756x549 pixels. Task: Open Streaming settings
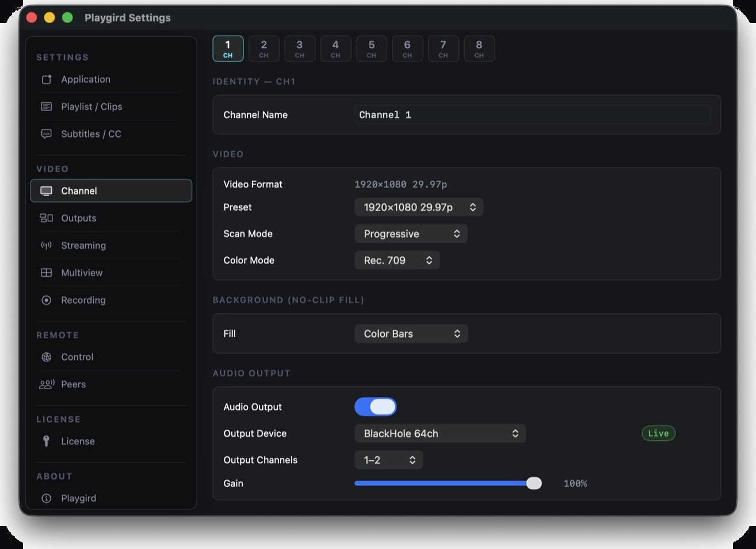pyautogui.click(x=111, y=246)
